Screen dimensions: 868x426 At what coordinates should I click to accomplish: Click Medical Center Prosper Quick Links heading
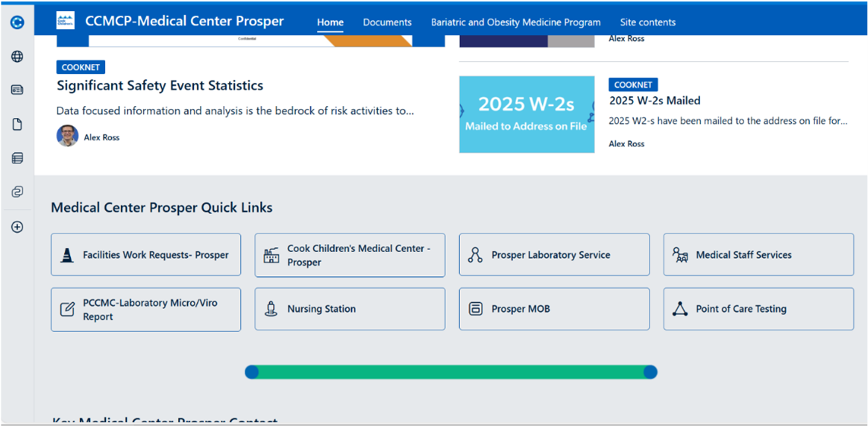click(162, 207)
